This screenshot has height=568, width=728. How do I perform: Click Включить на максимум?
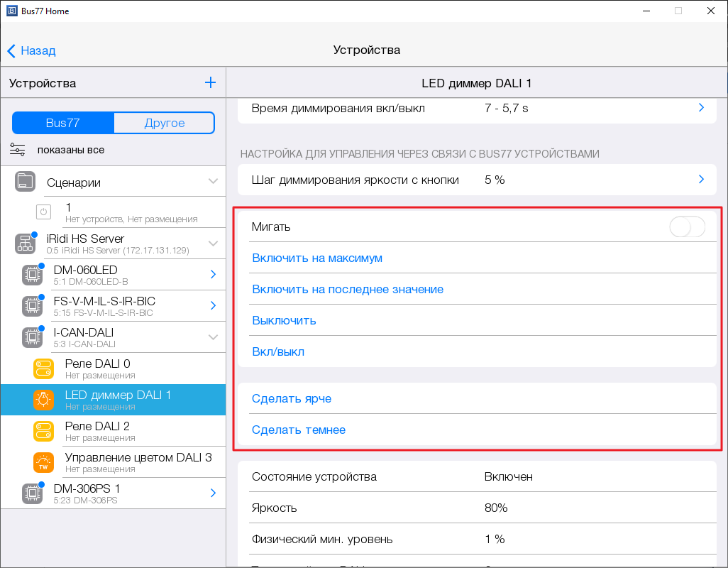[x=317, y=258]
